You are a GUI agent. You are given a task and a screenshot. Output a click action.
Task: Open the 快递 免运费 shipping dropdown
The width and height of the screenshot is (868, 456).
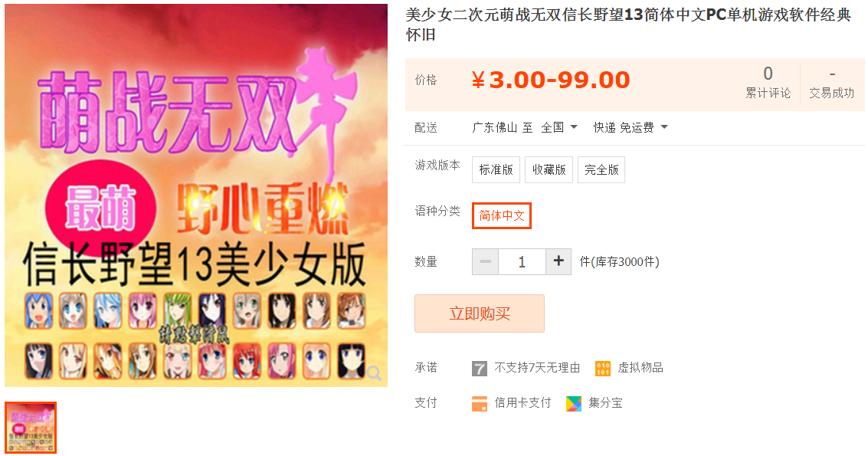(x=631, y=127)
